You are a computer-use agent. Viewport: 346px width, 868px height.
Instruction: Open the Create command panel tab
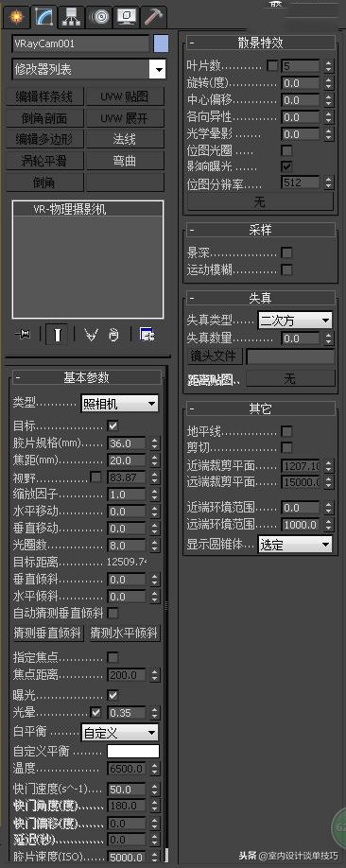pyautogui.click(x=16, y=17)
